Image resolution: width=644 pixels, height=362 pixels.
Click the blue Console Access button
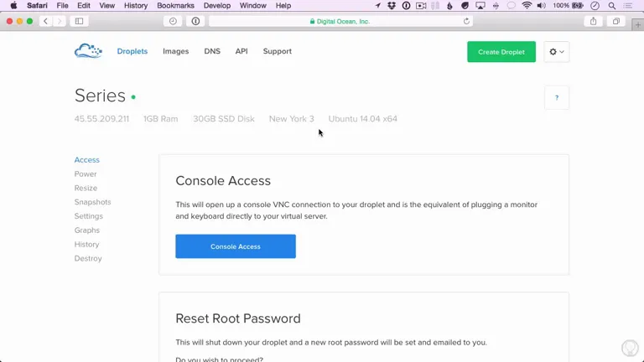236,246
